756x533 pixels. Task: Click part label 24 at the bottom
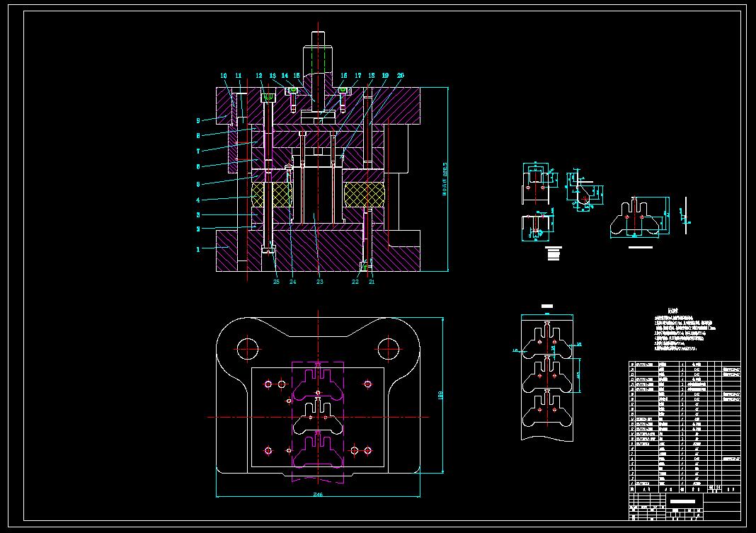(292, 282)
